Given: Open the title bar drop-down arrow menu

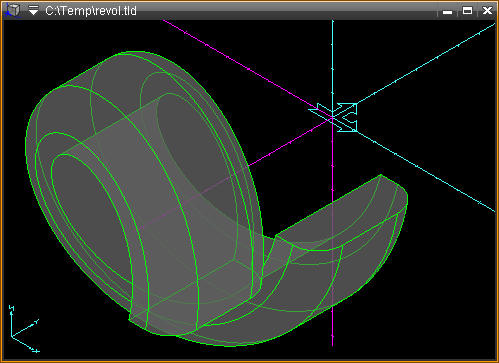Looking at the screenshot, I should (33, 10).
